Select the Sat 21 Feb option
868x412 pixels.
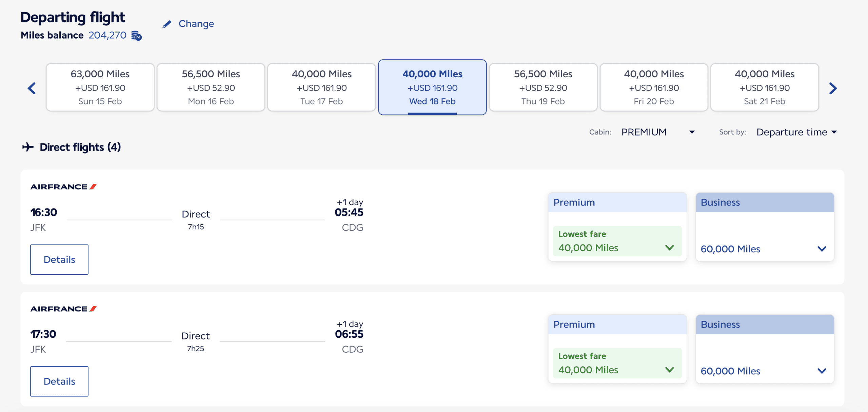point(764,87)
